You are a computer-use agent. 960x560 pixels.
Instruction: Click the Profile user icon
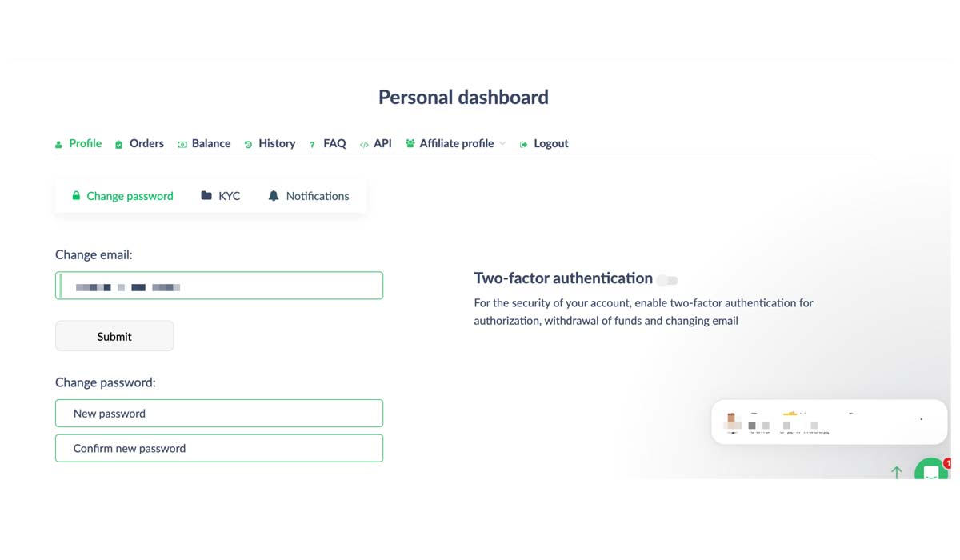[x=58, y=145]
